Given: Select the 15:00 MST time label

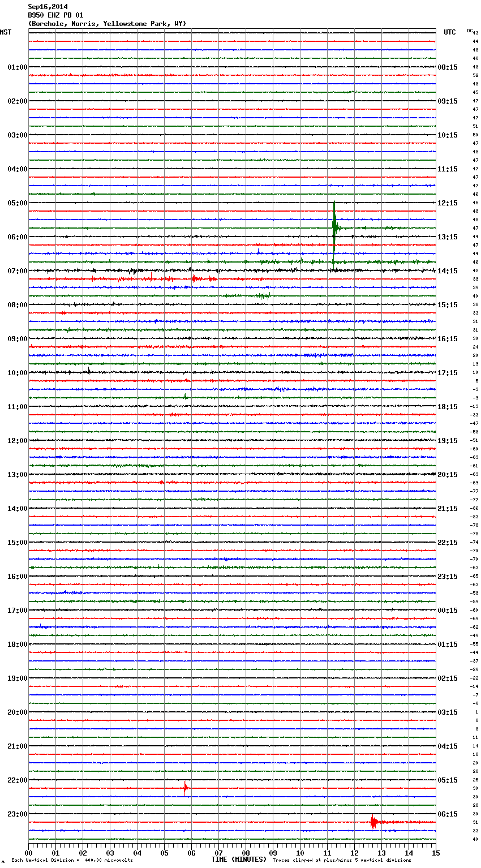Looking at the screenshot, I should tap(18, 543).
